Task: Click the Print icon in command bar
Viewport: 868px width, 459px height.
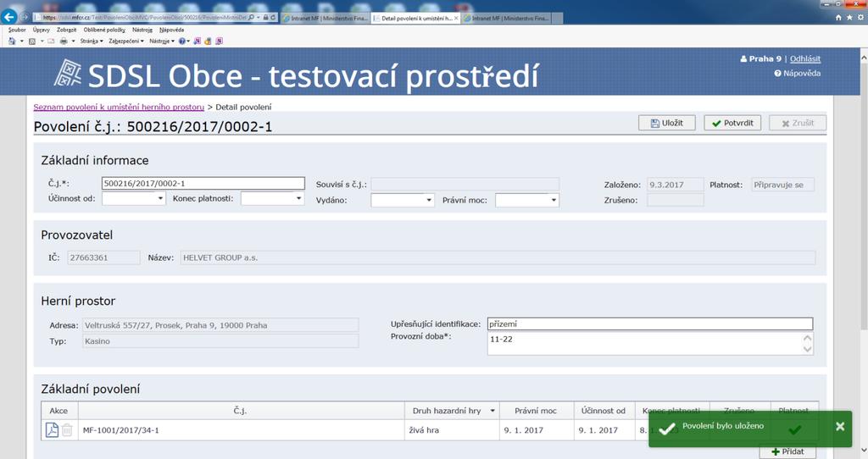Action: pos(64,41)
